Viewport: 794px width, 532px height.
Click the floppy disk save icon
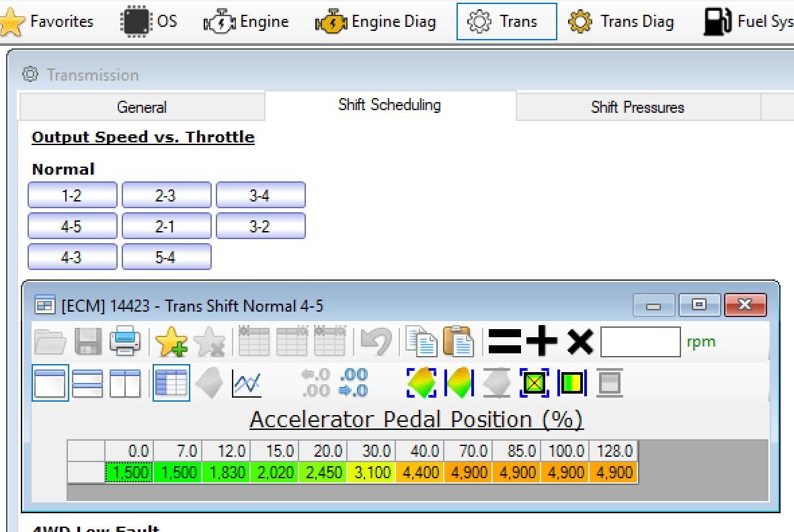coord(87,341)
